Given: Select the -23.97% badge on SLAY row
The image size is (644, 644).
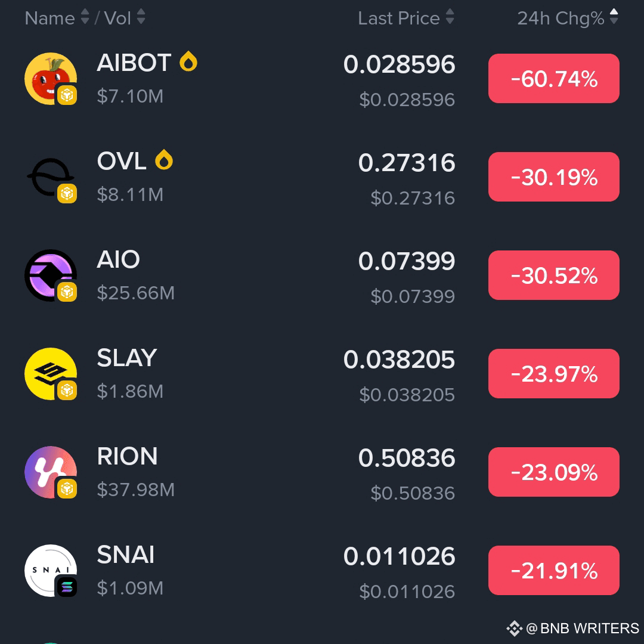Looking at the screenshot, I should 553,373.
